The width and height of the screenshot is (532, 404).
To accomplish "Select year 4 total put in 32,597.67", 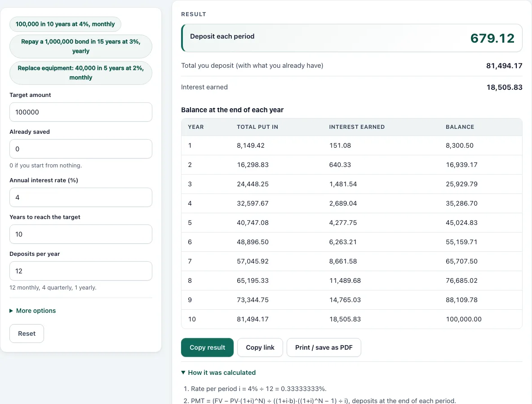I will pyautogui.click(x=253, y=203).
